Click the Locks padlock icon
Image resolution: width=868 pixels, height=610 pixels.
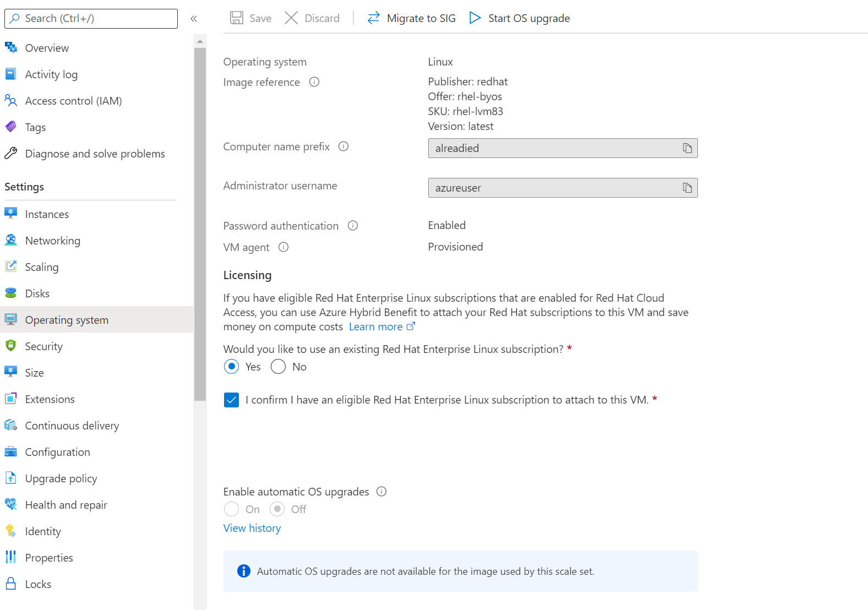pos(11,584)
